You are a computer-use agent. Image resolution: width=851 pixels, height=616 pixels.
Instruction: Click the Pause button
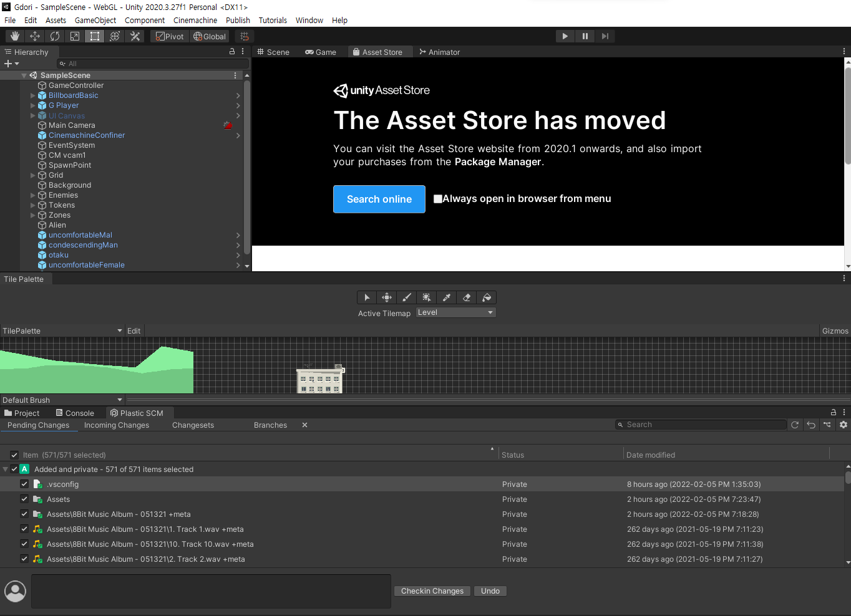(585, 36)
